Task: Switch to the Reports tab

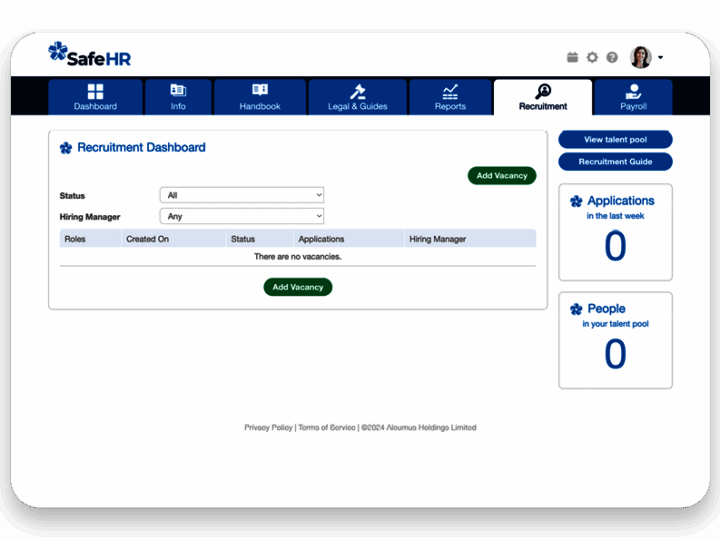Action: (x=450, y=97)
